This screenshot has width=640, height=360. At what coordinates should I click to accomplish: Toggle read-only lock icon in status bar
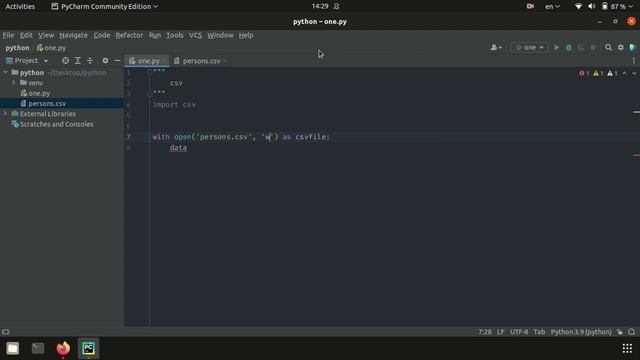(620, 332)
